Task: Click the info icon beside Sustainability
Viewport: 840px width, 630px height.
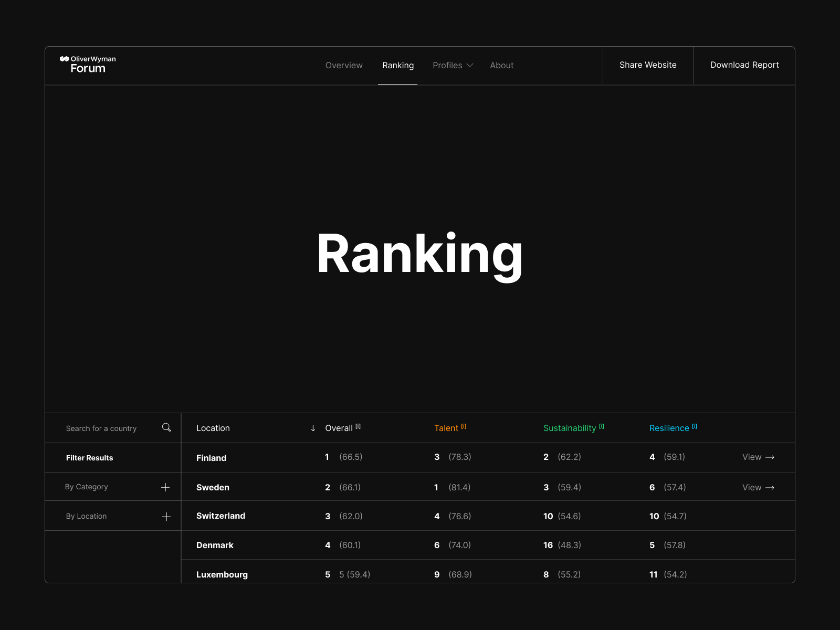Action: pyautogui.click(x=602, y=425)
